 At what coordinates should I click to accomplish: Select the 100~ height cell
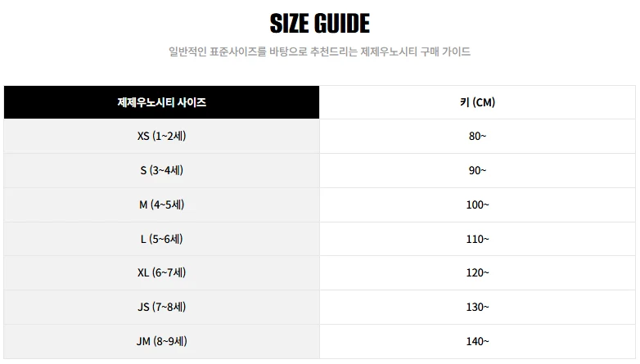point(477,204)
